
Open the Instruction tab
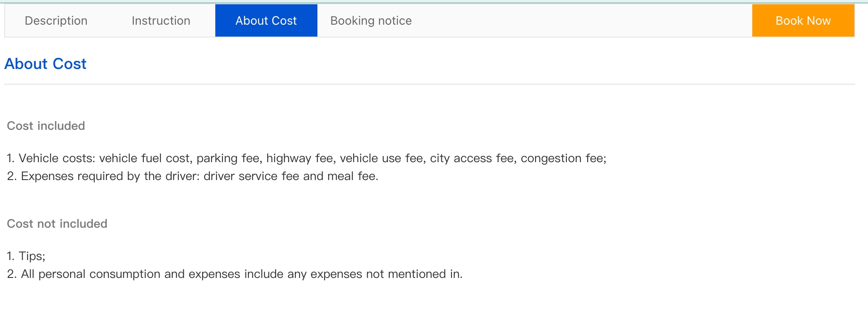(161, 21)
